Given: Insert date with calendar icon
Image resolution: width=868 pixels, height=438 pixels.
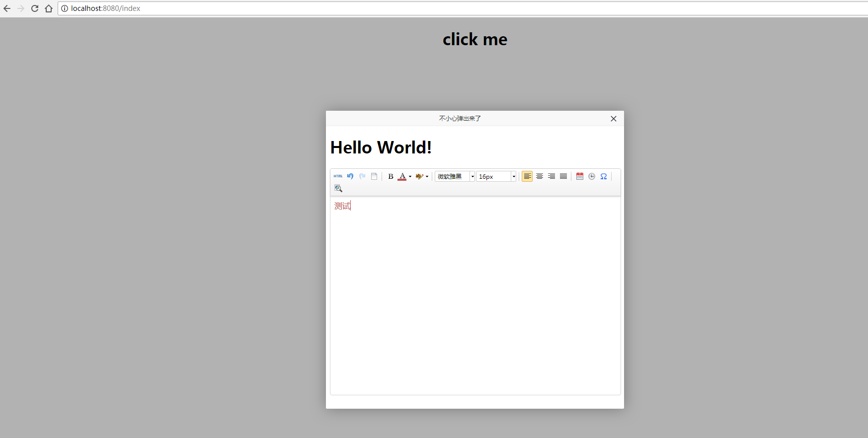Looking at the screenshot, I should coord(580,176).
